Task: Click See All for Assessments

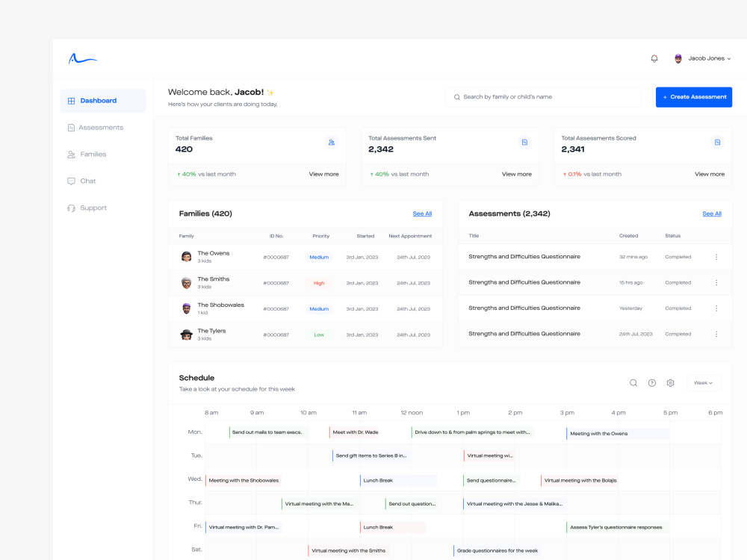Action: pyautogui.click(x=712, y=214)
